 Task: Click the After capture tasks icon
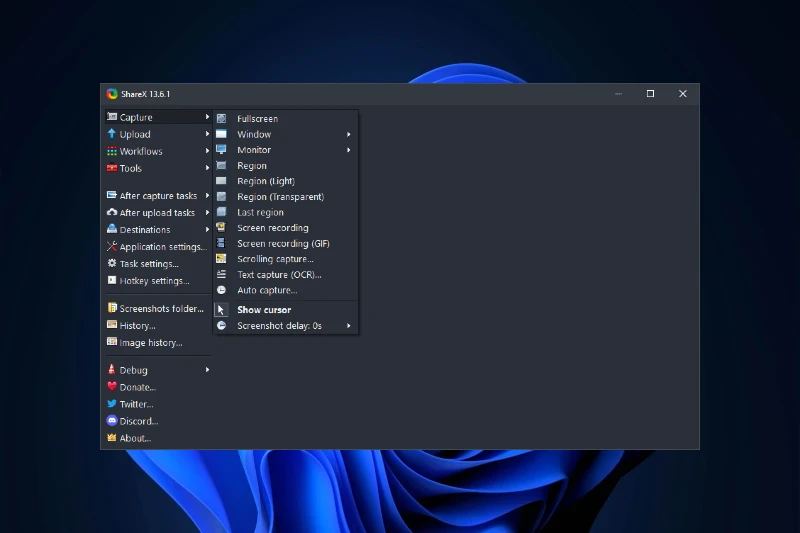(112, 195)
